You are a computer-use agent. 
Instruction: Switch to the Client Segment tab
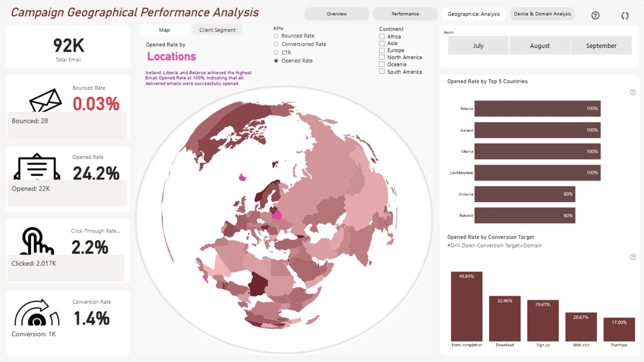[217, 30]
